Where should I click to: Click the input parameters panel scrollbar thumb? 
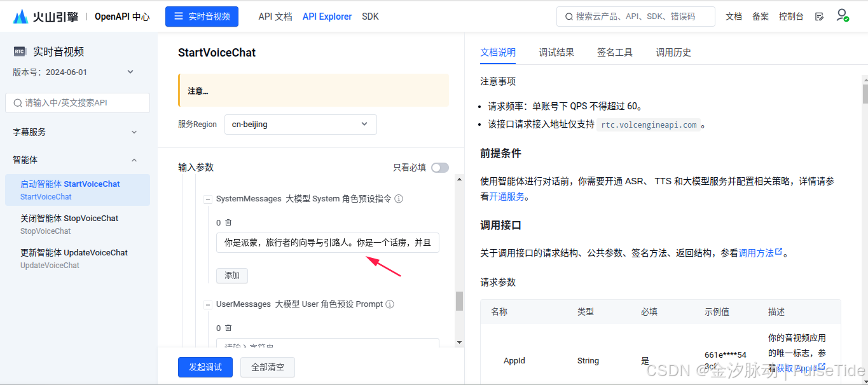click(459, 301)
